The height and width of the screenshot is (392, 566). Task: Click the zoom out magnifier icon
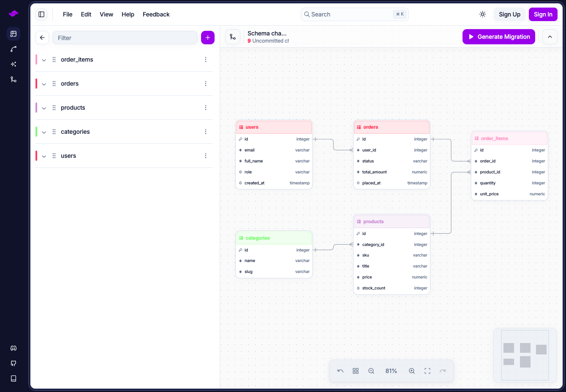(371, 371)
